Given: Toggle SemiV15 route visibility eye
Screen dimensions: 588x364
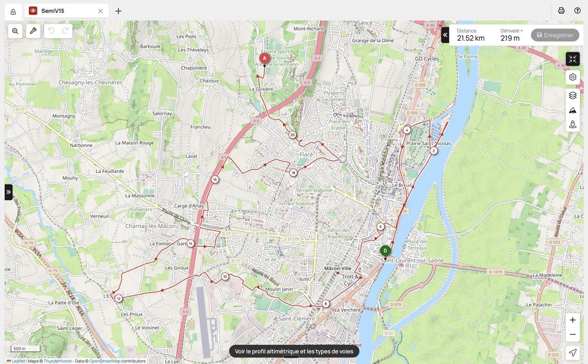Looking at the screenshot, I should pos(33,11).
